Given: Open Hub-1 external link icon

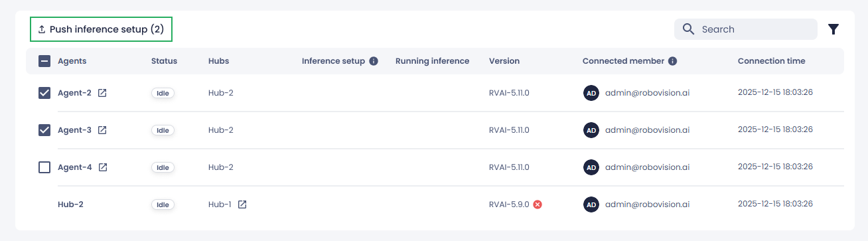Looking at the screenshot, I should click(x=242, y=204).
